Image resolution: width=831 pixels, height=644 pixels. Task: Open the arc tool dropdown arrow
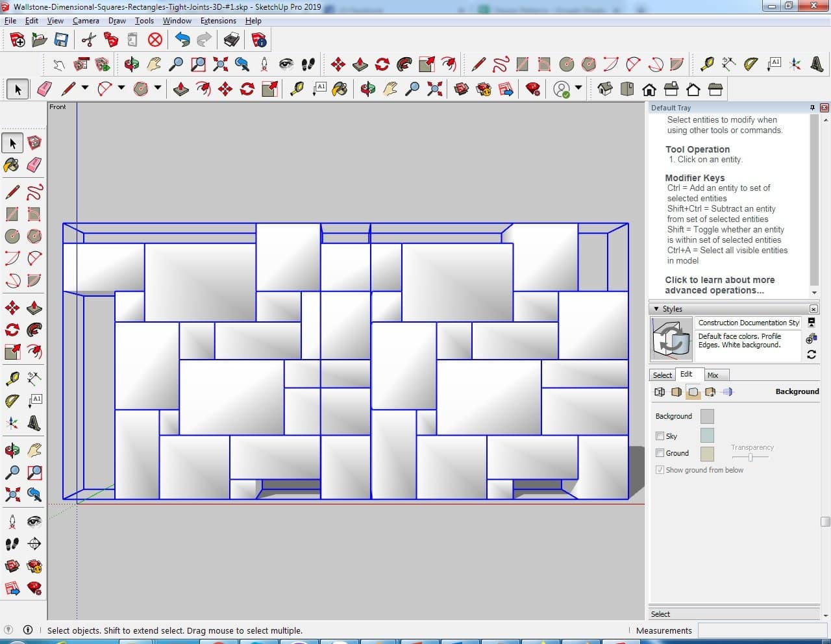coord(121,88)
